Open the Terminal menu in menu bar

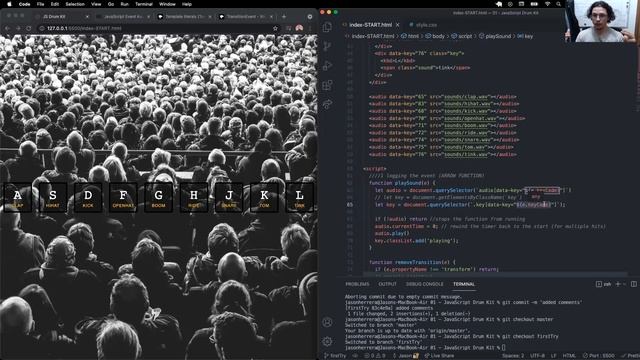(144, 4)
